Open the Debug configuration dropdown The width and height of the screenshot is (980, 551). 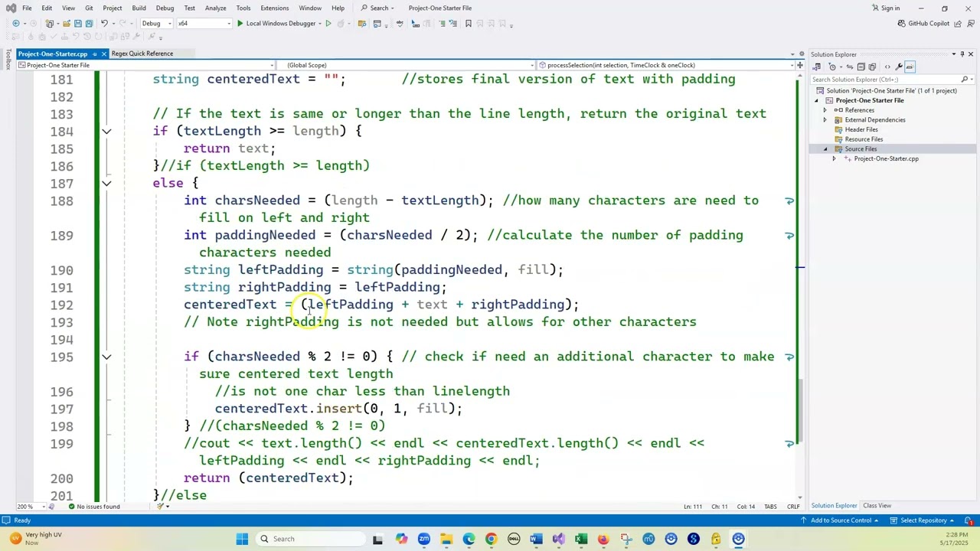(x=157, y=24)
